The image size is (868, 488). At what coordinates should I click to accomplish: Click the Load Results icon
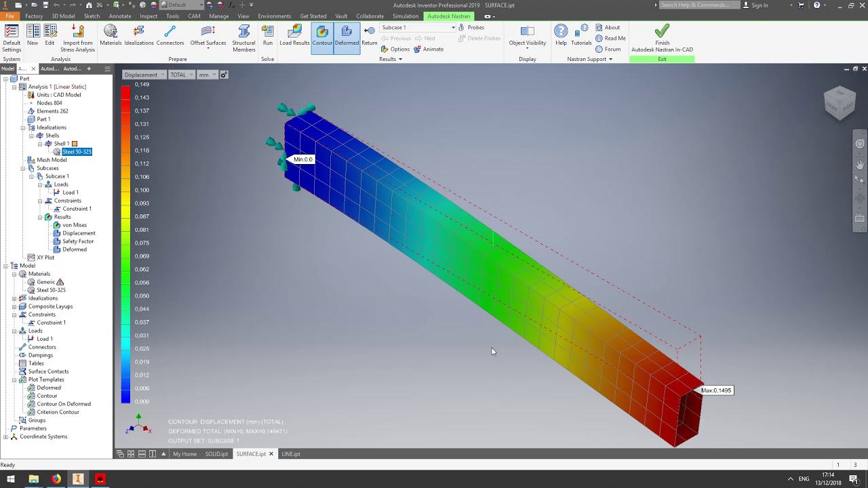[294, 35]
